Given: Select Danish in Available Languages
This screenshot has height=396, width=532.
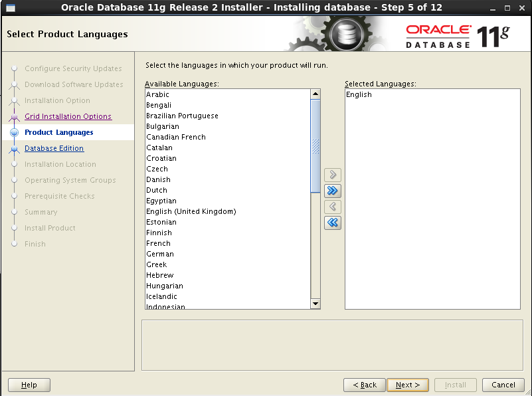Looking at the screenshot, I should point(227,179).
